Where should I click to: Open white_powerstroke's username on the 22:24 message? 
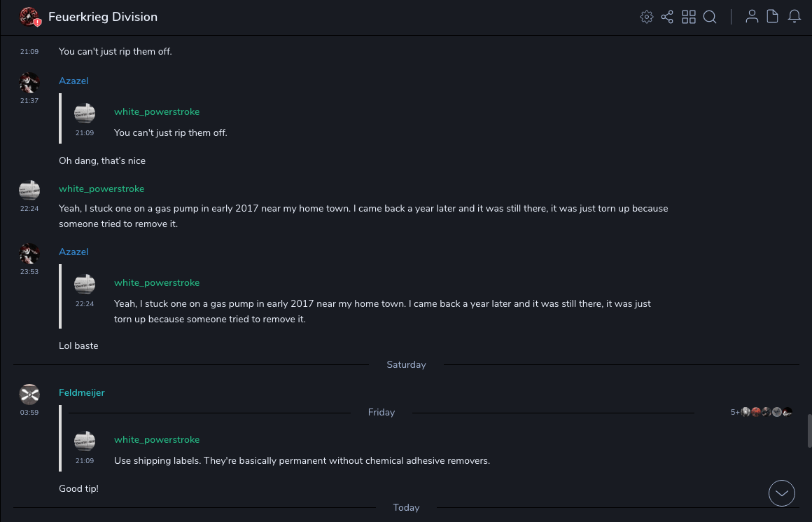point(101,189)
